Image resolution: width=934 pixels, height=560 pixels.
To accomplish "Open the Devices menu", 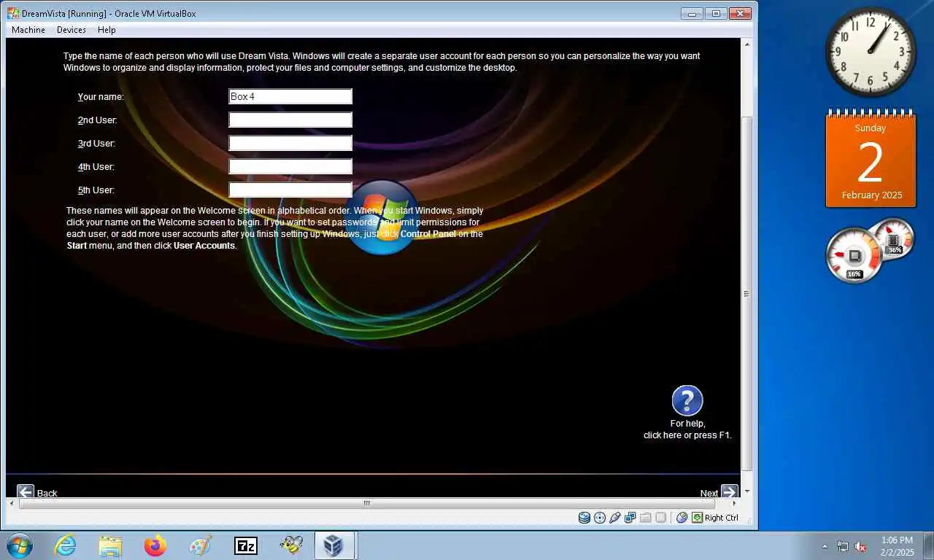I will coord(72,30).
